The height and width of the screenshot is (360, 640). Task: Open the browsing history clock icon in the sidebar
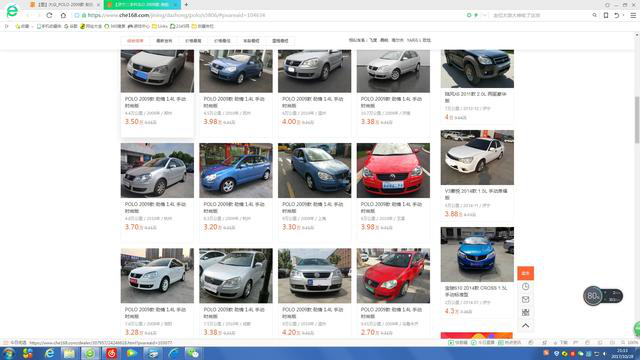coord(525,287)
